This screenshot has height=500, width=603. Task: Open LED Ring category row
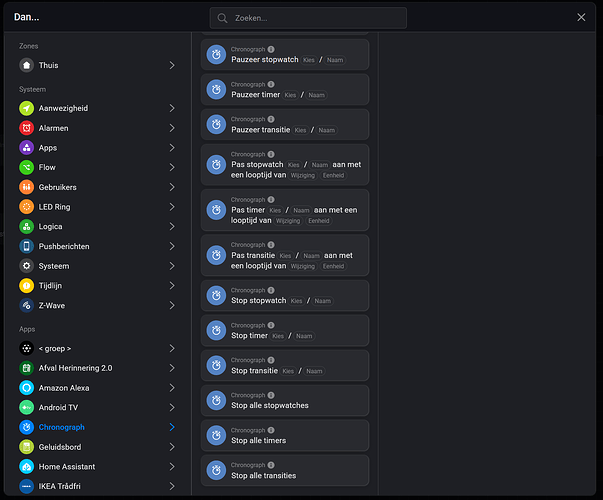point(98,207)
